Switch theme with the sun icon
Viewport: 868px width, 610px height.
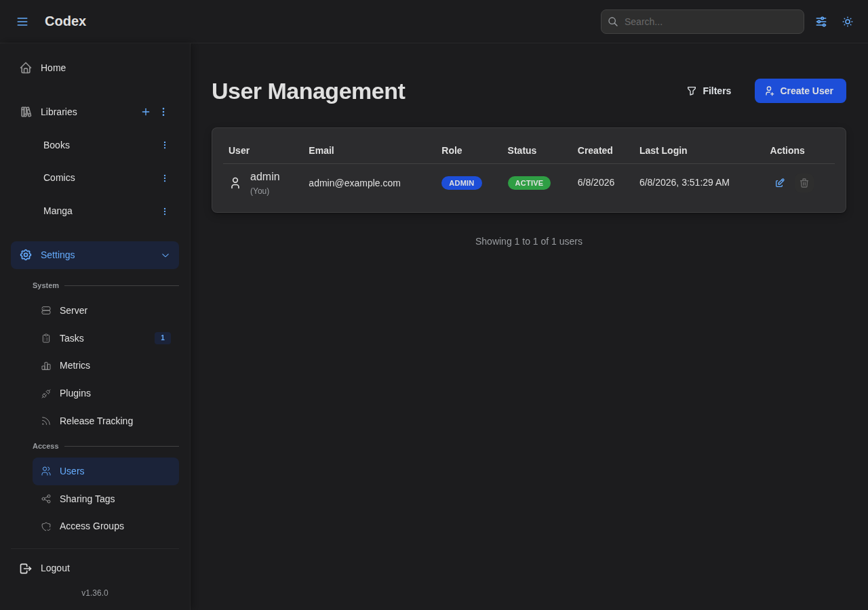tap(848, 22)
